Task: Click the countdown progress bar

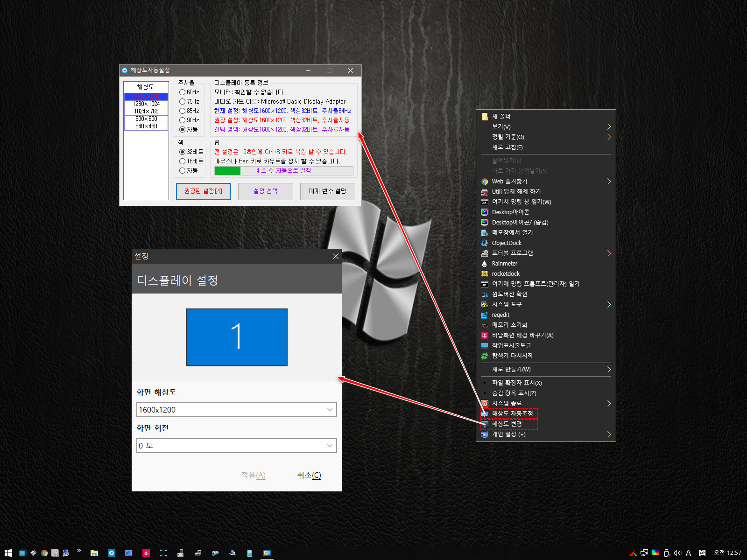Action: 284,171
